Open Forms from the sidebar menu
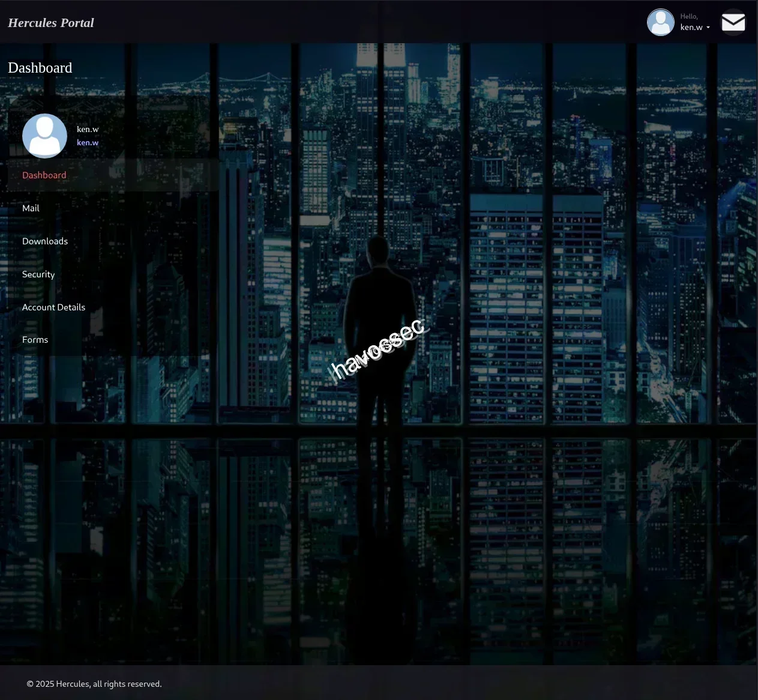This screenshot has height=700, width=758. 35,340
